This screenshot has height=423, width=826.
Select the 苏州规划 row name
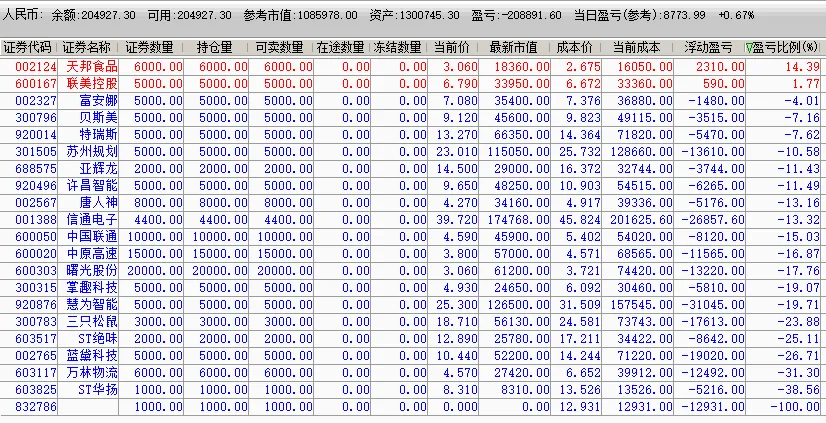pyautogui.click(x=92, y=151)
